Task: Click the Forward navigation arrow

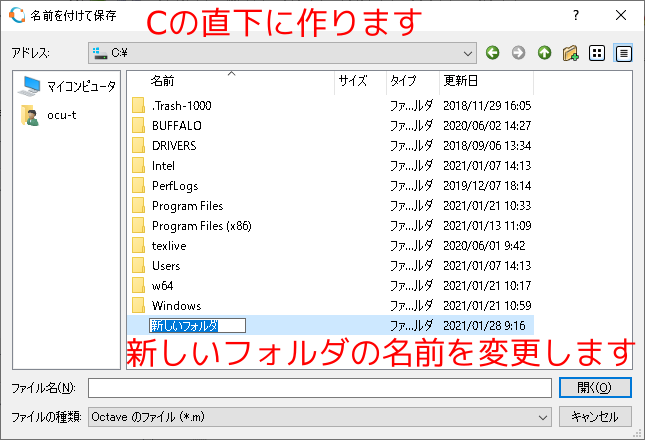Action: coord(518,52)
